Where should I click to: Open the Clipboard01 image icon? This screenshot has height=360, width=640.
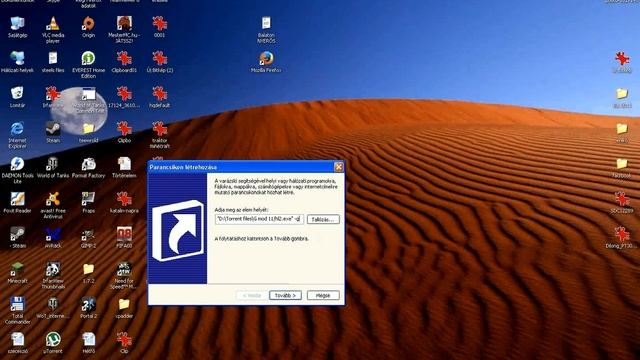[124, 59]
